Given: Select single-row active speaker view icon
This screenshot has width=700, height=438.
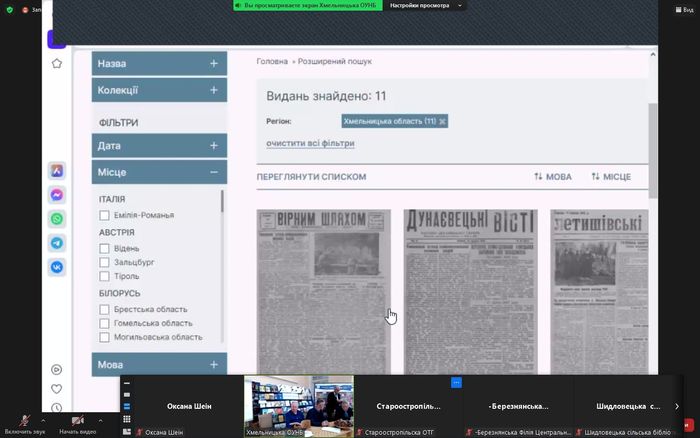Looking at the screenshot, I should pyautogui.click(x=127, y=395).
